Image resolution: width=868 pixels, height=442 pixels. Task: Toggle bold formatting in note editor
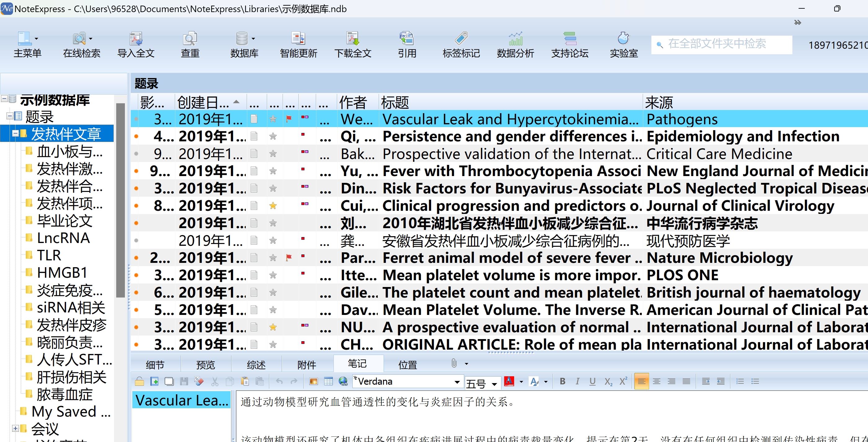tap(562, 381)
